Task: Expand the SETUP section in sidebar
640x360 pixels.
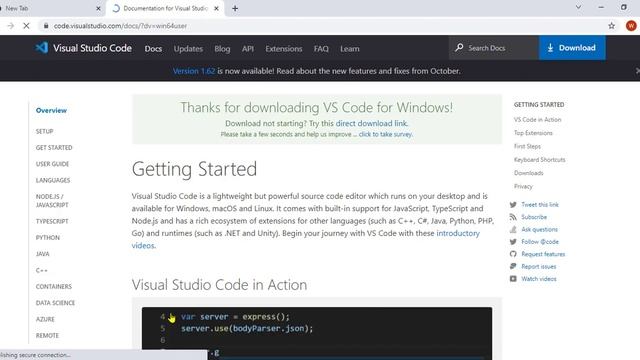Action: point(44,131)
